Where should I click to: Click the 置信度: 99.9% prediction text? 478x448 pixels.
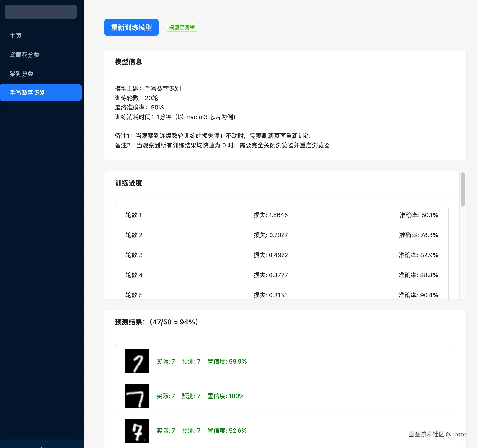[227, 361]
